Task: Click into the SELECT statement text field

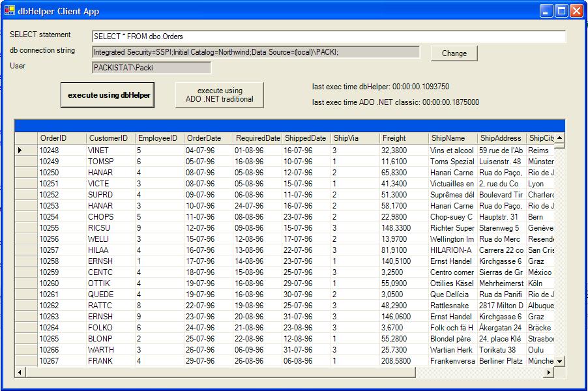Action: pos(329,36)
